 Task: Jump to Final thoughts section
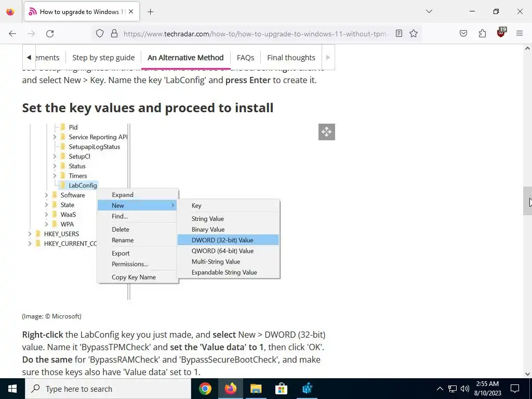291,58
